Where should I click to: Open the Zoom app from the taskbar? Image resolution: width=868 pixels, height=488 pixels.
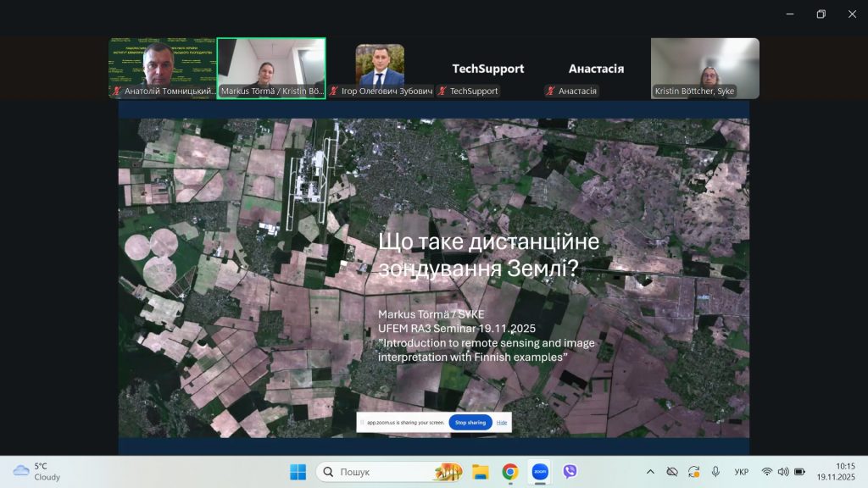pos(540,472)
